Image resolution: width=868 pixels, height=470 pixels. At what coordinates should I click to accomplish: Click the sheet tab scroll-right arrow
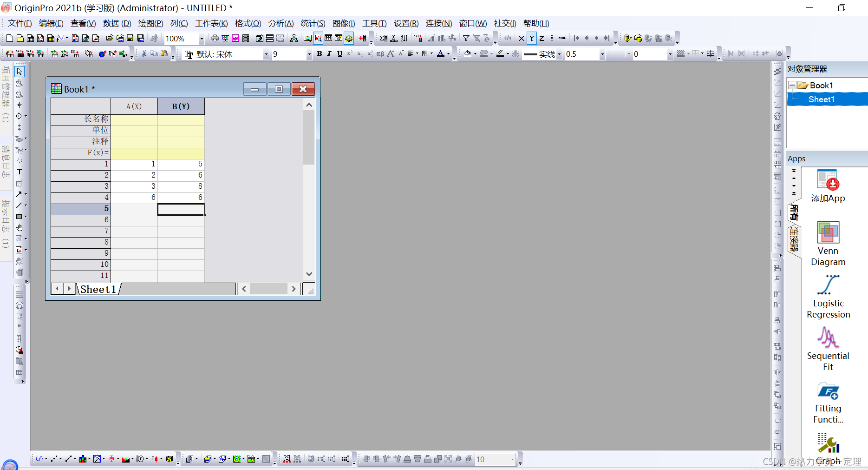(69, 289)
